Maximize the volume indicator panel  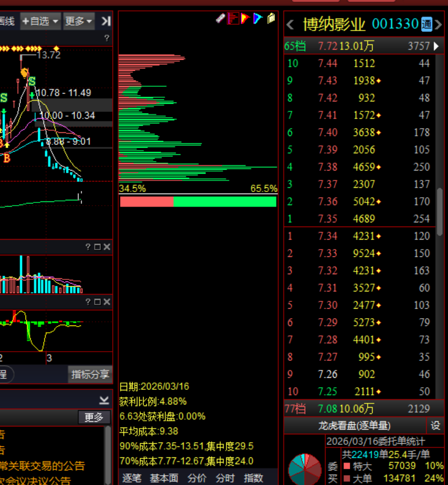[x=97, y=247]
